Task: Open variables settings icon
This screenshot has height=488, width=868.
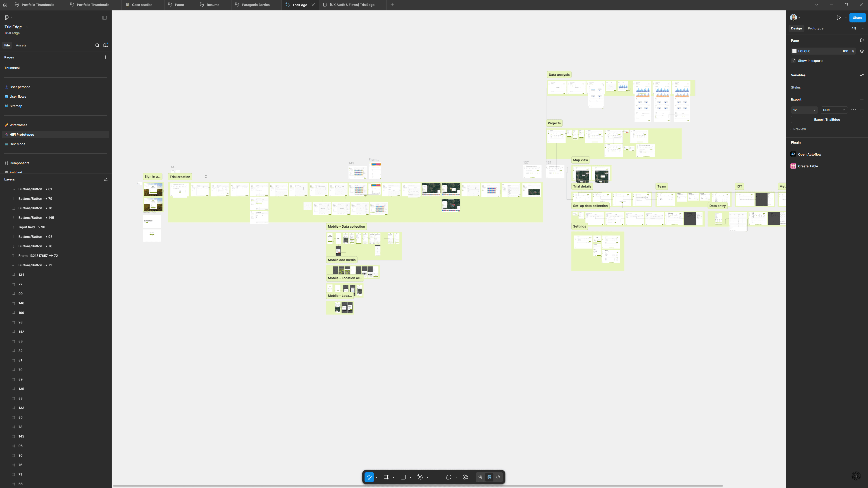Action: pyautogui.click(x=862, y=75)
